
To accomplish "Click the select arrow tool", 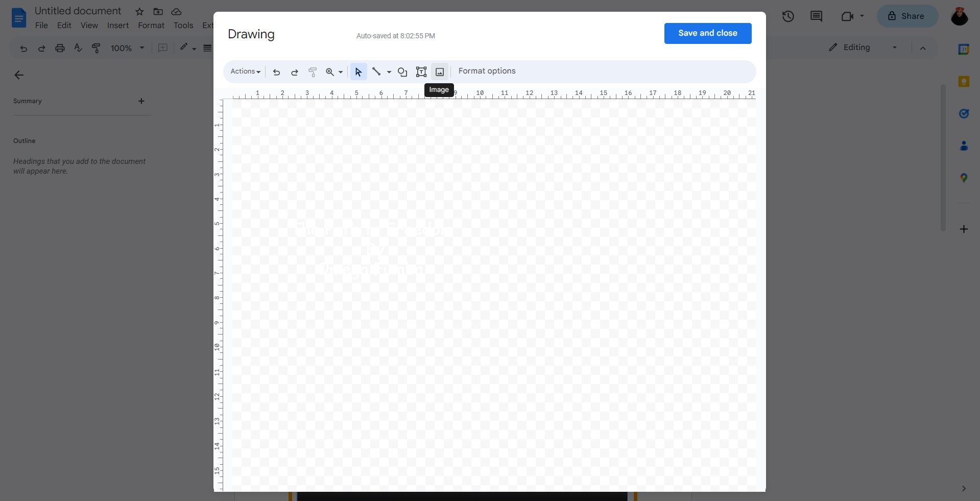I will pos(358,71).
